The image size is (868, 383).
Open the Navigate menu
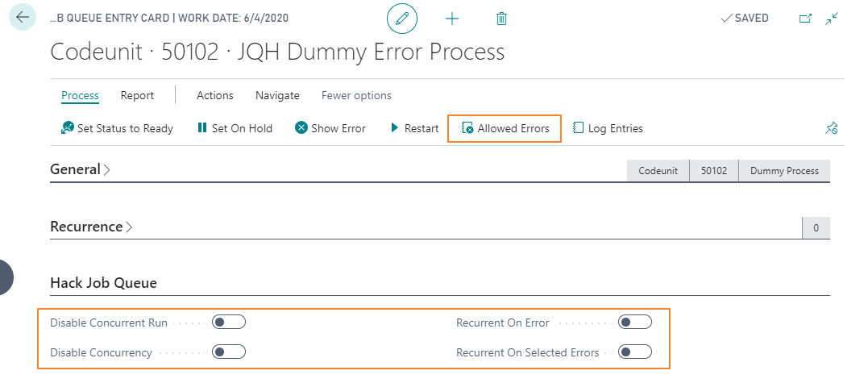point(277,95)
